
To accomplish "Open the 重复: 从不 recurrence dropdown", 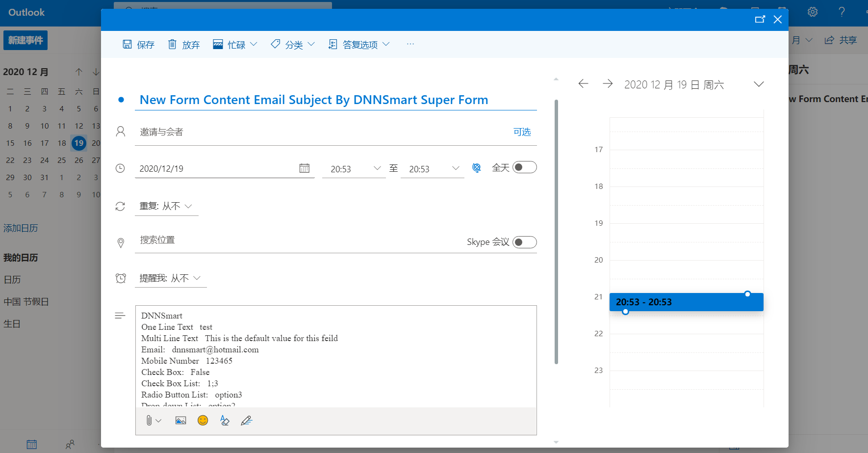I will pos(166,206).
